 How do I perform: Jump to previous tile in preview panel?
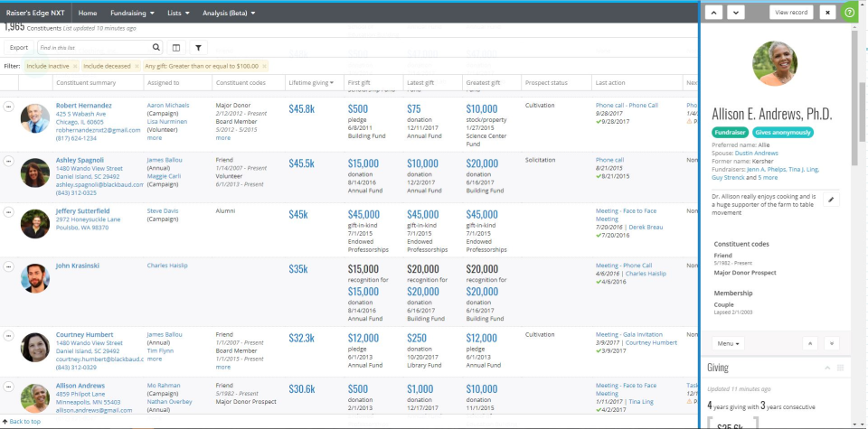coord(810,343)
